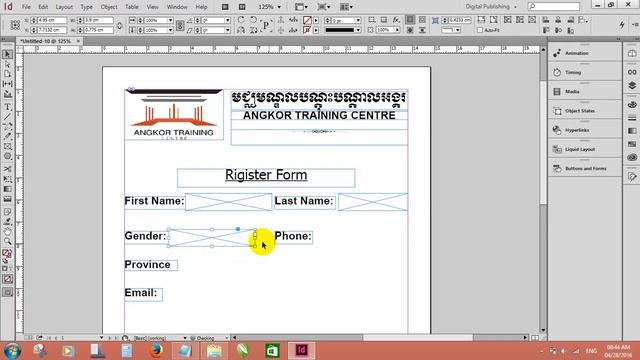This screenshot has height=360, width=640.
Task: Select the Scissors tool
Action: click(x=7, y=169)
